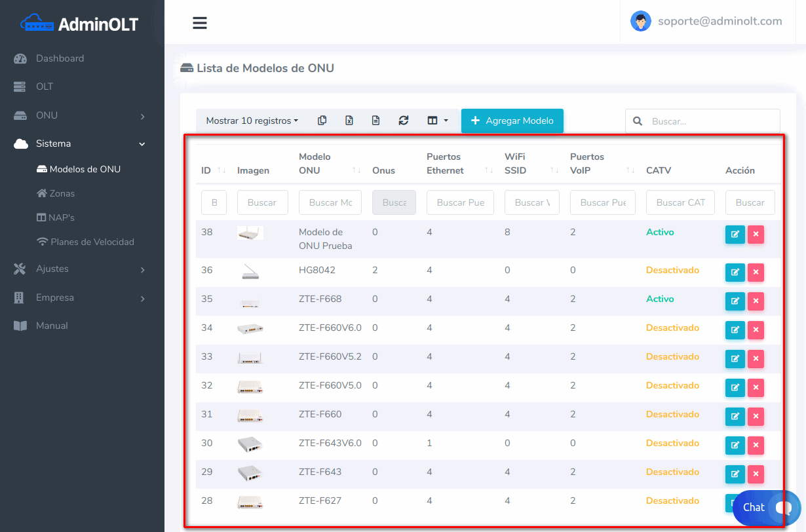Click the main Buscar search field
The image size is (806, 532).
click(711, 121)
